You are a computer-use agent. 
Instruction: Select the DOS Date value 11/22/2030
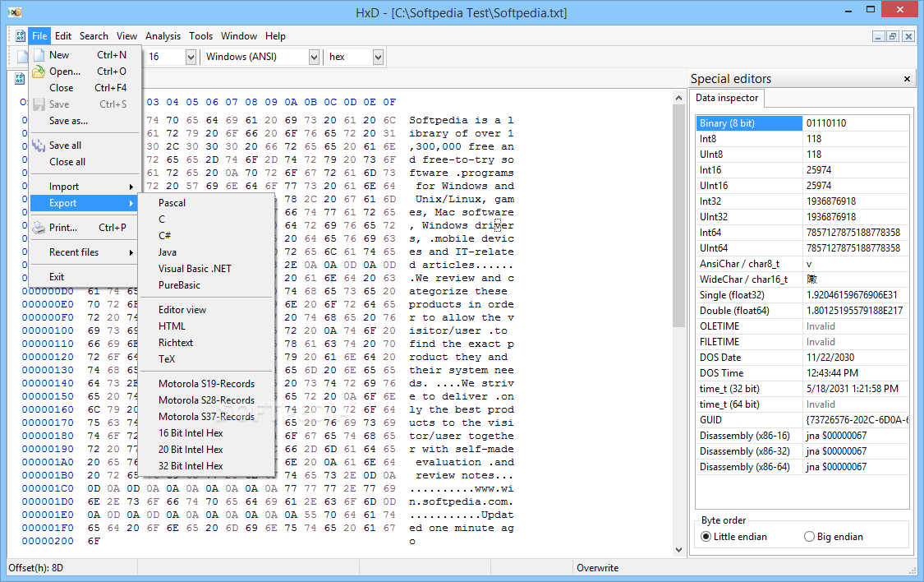(x=830, y=358)
